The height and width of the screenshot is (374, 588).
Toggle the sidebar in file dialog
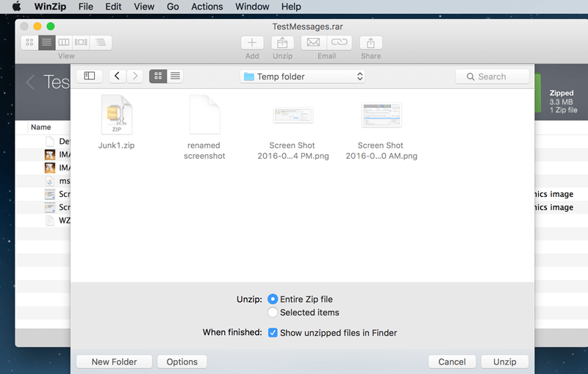(90, 76)
